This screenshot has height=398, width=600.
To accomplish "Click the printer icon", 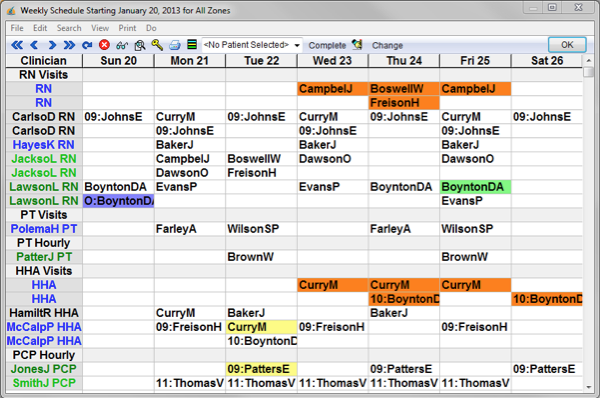I will click(174, 45).
